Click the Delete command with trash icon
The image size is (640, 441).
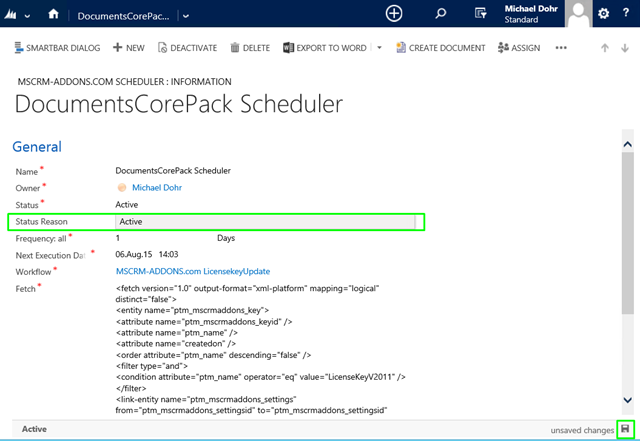tap(250, 48)
